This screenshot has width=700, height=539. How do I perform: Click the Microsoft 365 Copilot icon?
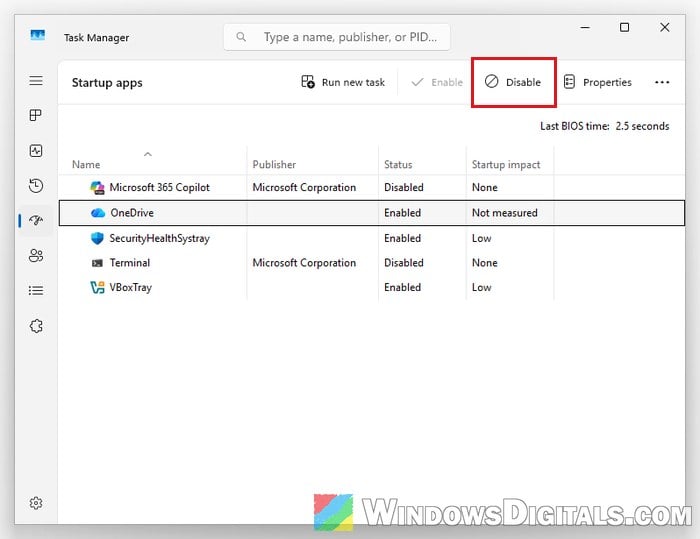pos(97,188)
